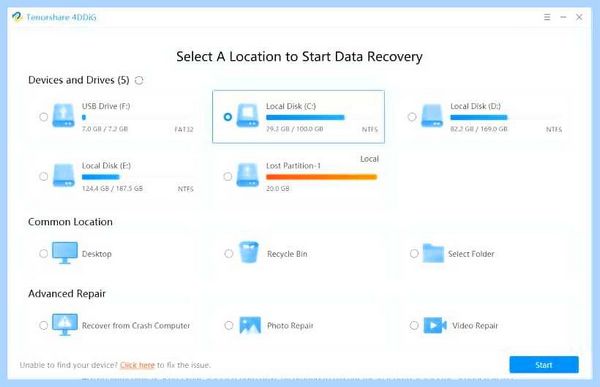The width and height of the screenshot is (600, 387).
Task: Click the 'Photo Repair' label text
Action: click(x=290, y=326)
